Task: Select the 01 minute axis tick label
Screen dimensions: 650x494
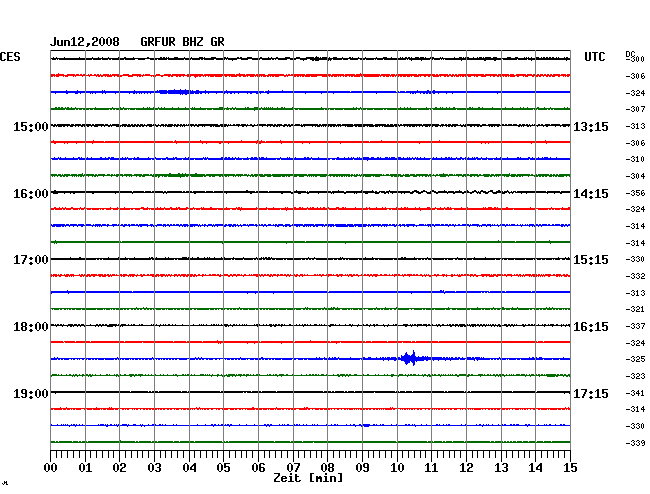Action: pos(85,468)
